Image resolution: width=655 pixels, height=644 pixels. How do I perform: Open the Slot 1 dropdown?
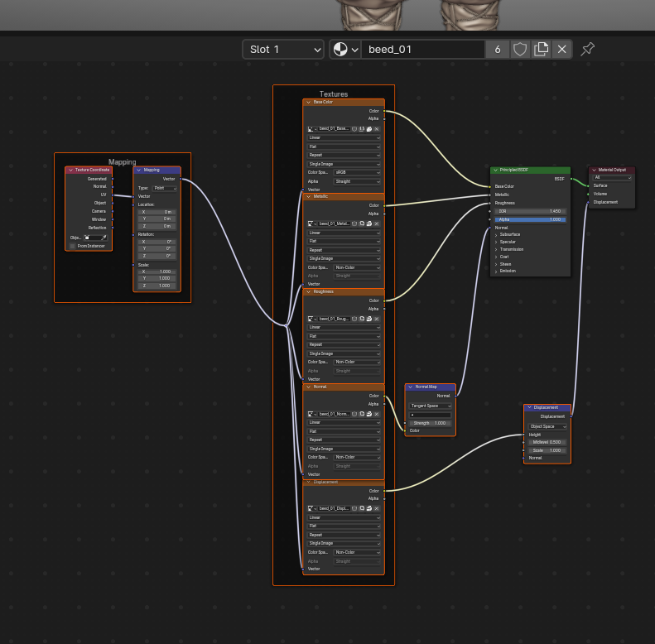282,50
